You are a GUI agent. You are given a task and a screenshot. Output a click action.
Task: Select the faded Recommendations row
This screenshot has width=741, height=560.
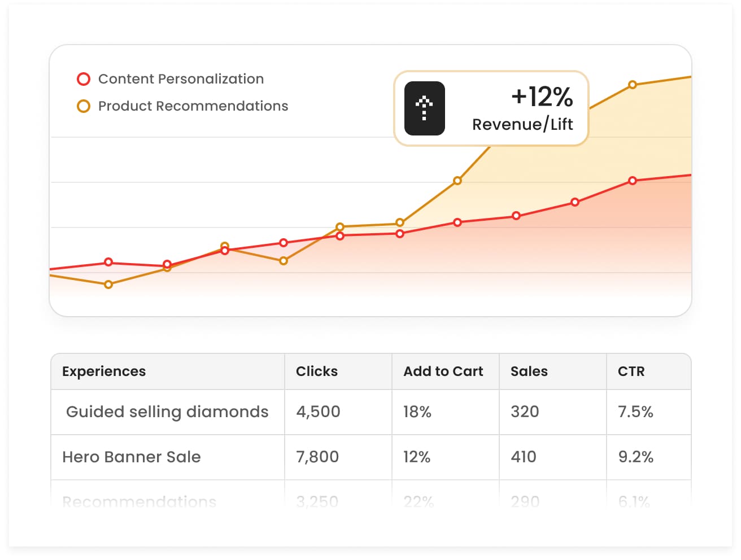coord(140,501)
